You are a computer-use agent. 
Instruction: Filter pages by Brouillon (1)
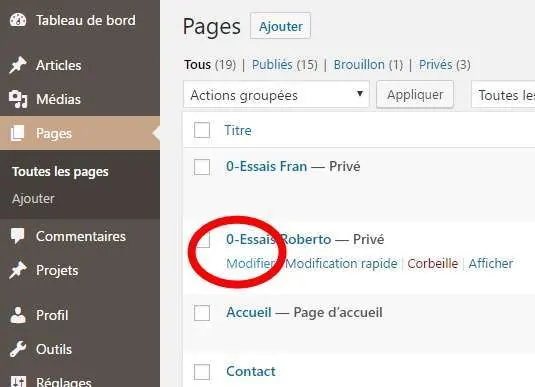(x=368, y=65)
